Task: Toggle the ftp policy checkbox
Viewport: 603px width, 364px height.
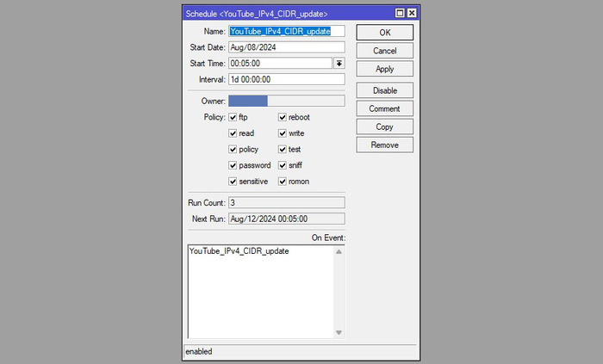Action: (233, 117)
